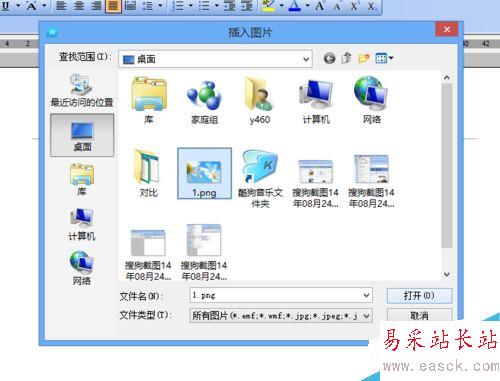Screen dimensions: 500x381
Task: Click the 取消 button
Action: 419,315
